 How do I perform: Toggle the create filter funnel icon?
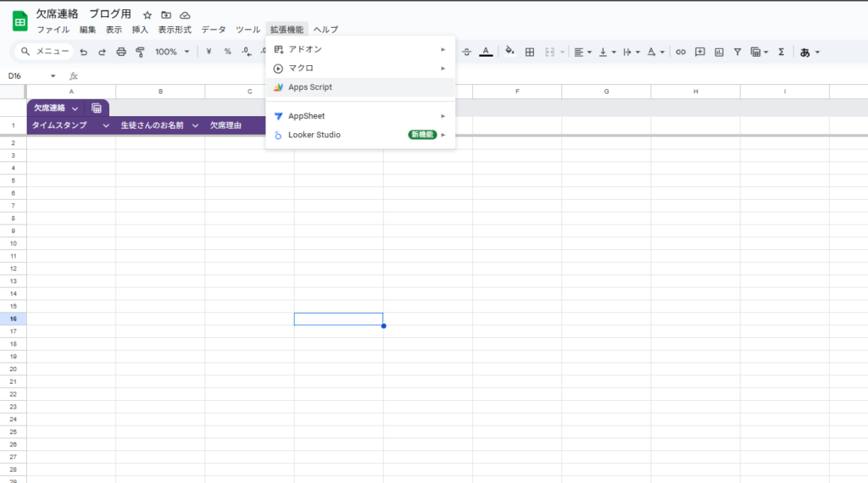(x=737, y=52)
